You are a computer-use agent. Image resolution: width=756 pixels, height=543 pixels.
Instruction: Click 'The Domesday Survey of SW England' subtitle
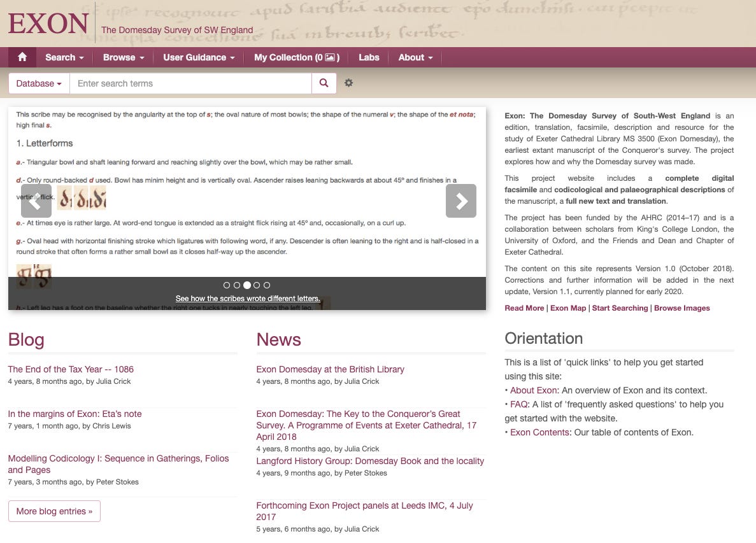(x=177, y=30)
